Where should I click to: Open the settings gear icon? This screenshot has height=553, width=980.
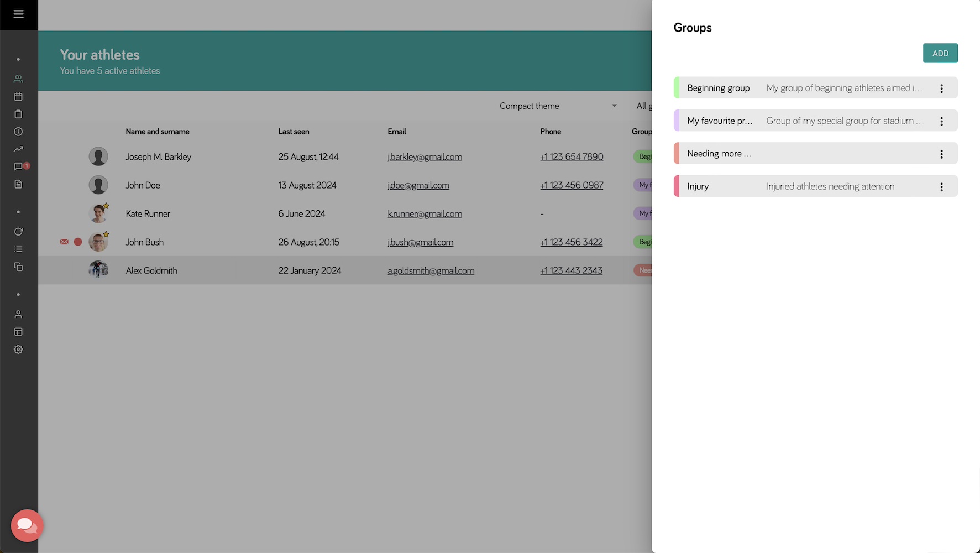(18, 349)
